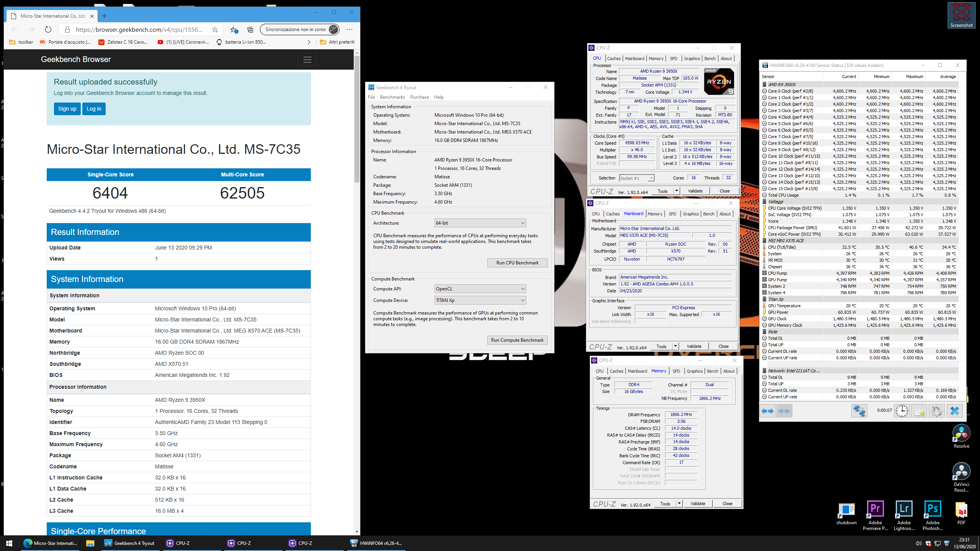This screenshot has height=551, width=980.
Task: Click HWiNFO collapse columns arrows icon
Action: point(784,411)
